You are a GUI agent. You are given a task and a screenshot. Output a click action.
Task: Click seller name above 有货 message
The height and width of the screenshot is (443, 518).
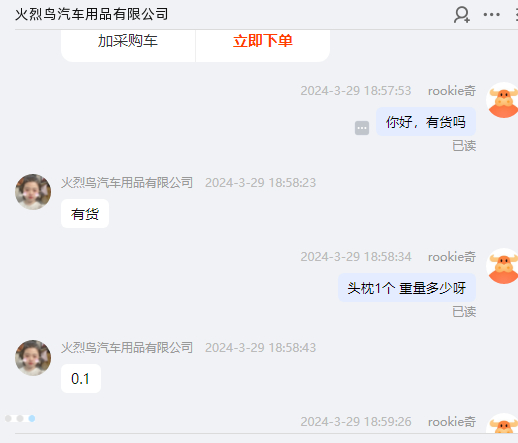point(127,183)
